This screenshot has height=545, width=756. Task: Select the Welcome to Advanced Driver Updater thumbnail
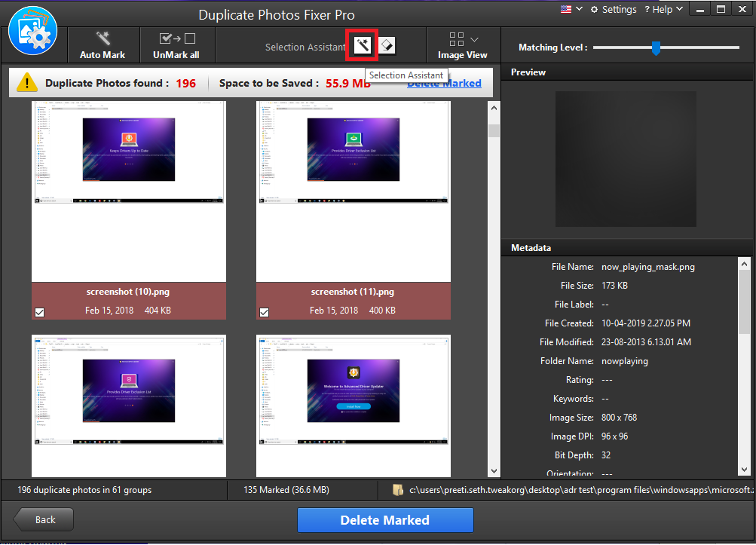[354, 406]
